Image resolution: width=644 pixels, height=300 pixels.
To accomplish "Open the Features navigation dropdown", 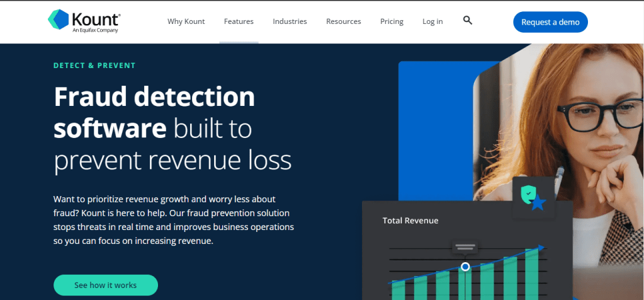I will pos(239,21).
